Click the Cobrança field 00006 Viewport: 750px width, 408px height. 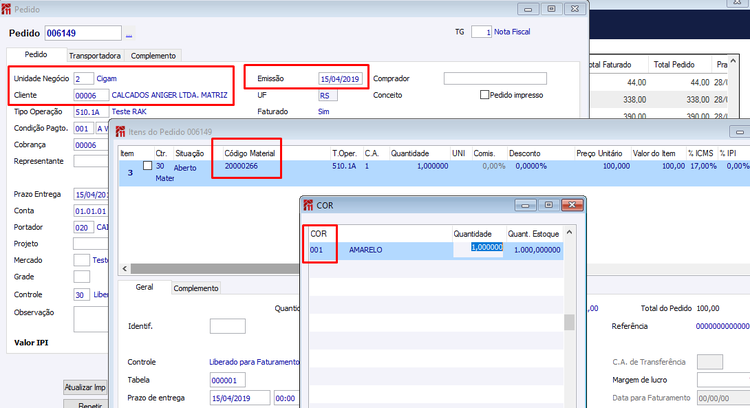[90, 145]
